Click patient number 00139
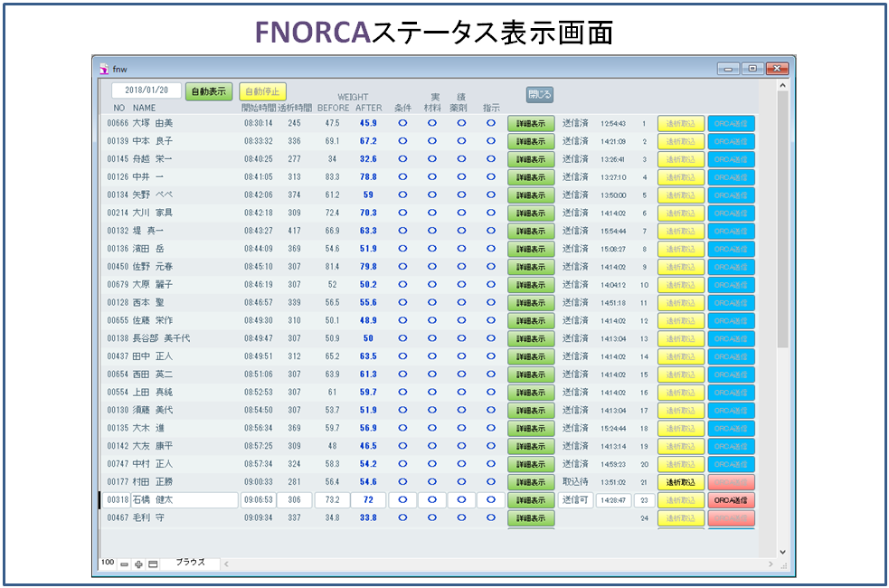The height and width of the screenshot is (588, 889). pos(118,141)
